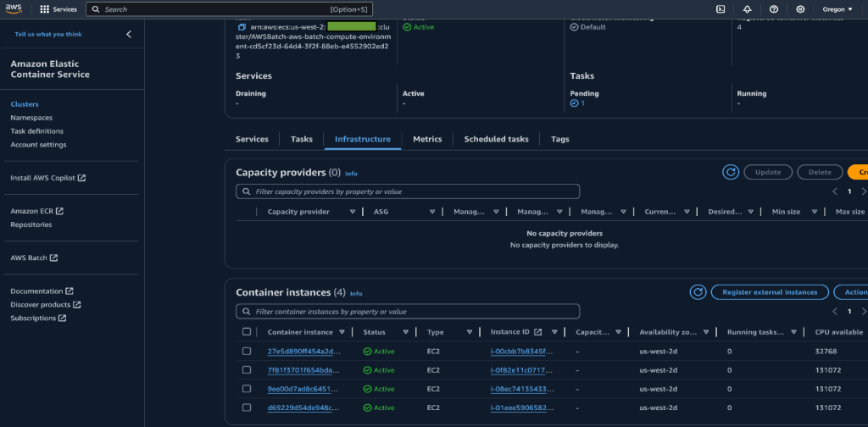Image resolution: width=868 pixels, height=427 pixels.
Task: Click the external-link icon beside Documentation
Action: [x=70, y=291]
